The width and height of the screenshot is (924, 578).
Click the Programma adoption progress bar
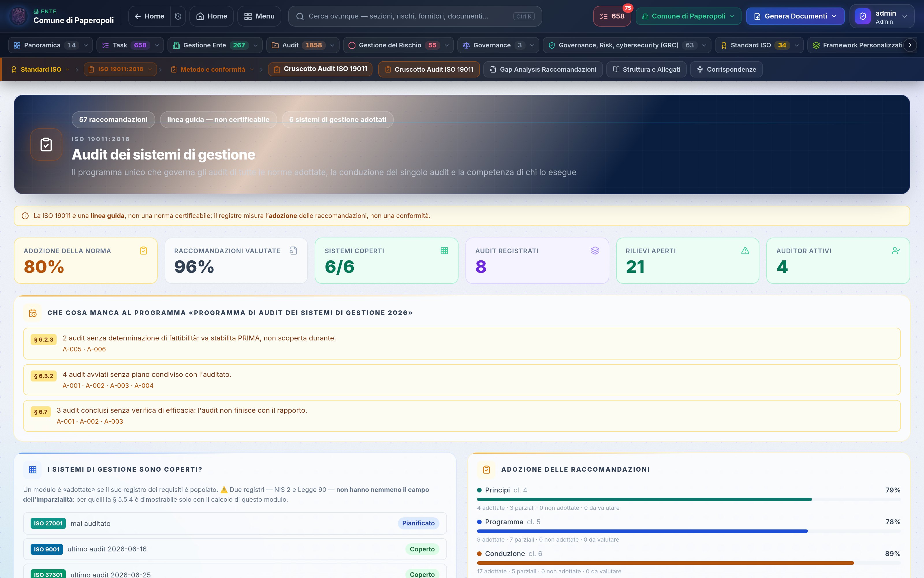(x=688, y=531)
